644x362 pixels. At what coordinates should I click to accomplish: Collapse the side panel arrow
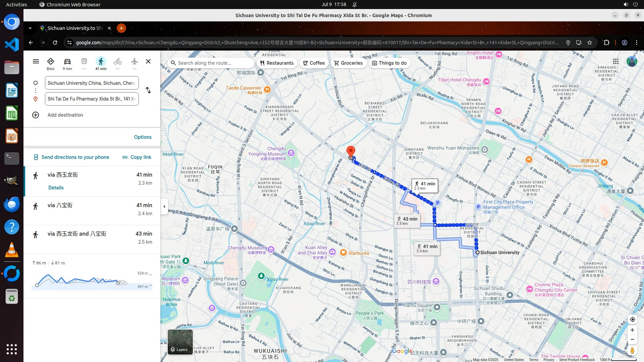coord(164,206)
